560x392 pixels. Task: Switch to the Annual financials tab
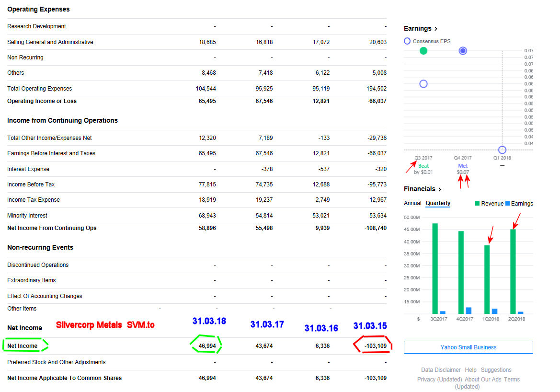tap(412, 203)
